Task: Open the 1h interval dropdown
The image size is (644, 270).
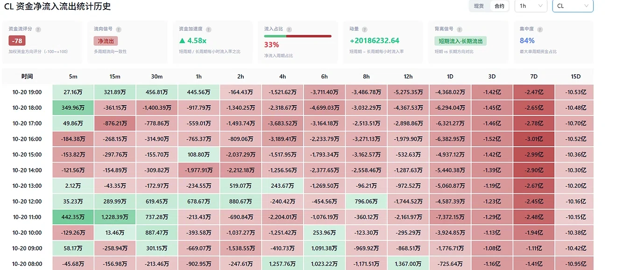Action: click(531, 6)
